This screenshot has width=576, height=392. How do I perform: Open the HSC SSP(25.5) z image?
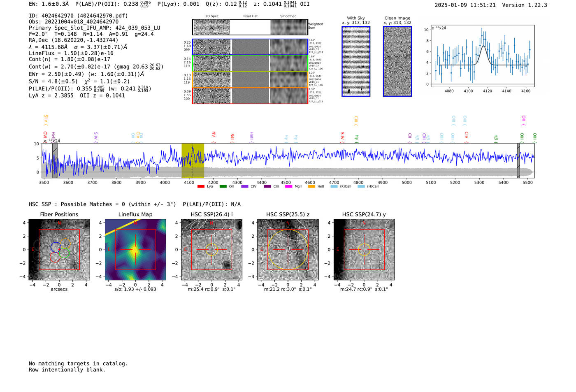click(x=288, y=250)
